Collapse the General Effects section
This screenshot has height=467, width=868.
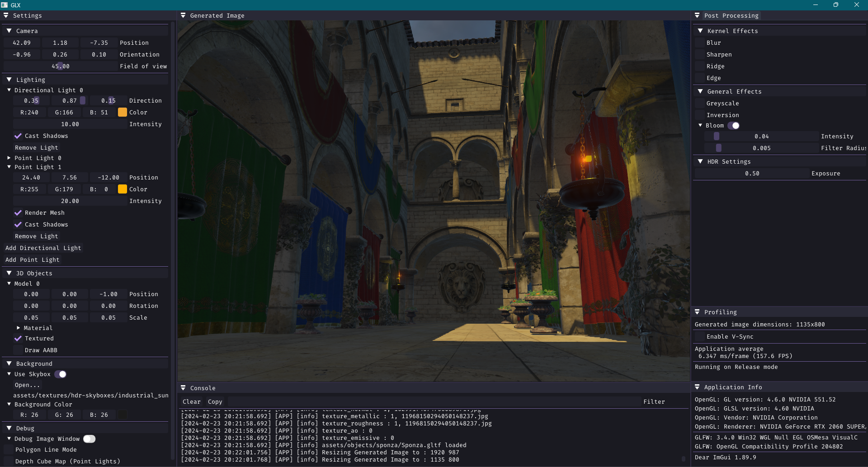tap(700, 91)
